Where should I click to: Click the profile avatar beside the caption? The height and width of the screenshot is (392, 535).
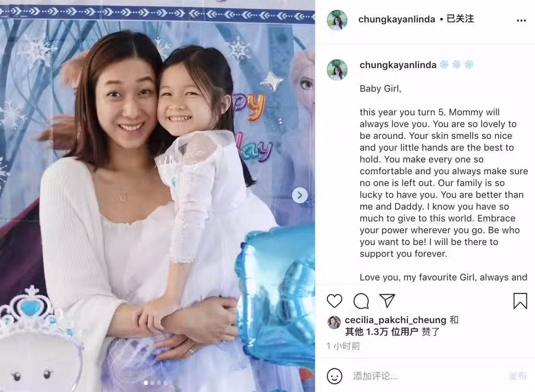coord(337,69)
